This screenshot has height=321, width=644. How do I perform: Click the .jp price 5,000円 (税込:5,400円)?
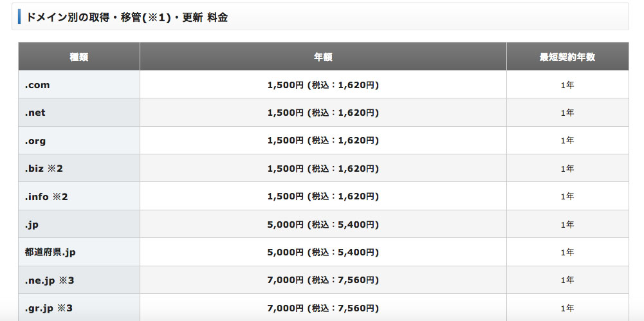tap(323, 225)
